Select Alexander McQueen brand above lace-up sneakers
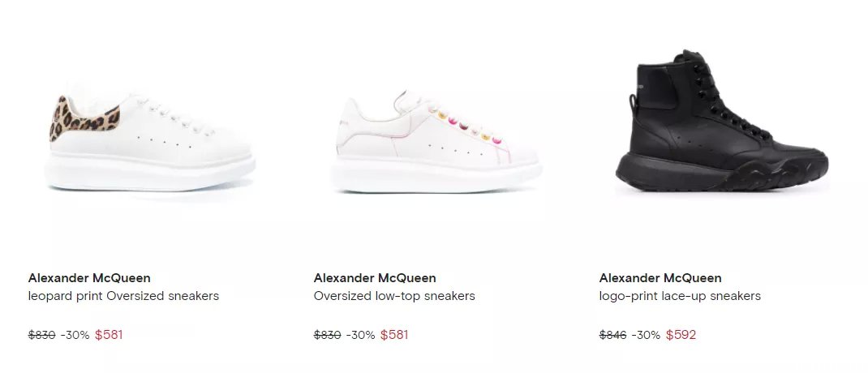This screenshot has width=868, height=373. (x=660, y=278)
